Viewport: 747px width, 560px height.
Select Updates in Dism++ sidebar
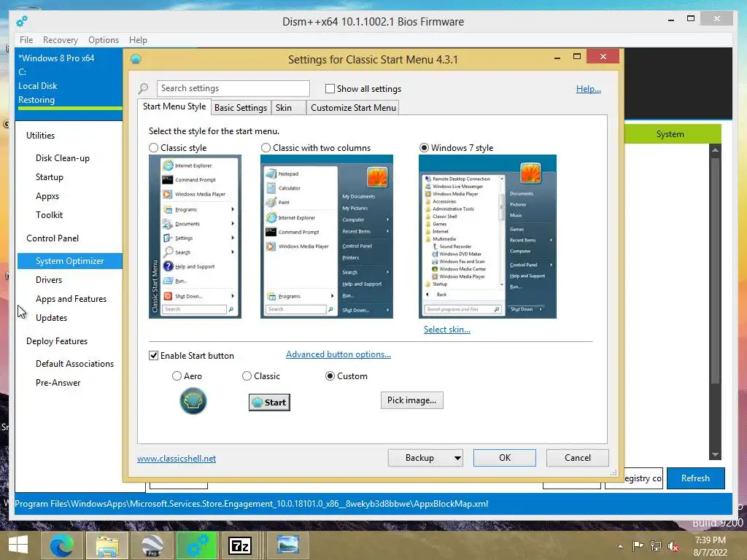51,318
